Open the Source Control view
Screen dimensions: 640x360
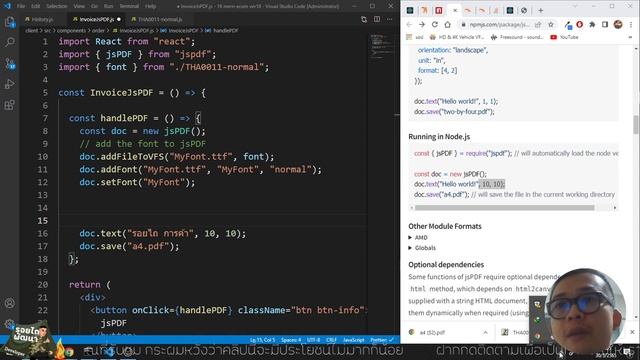pos(9,63)
